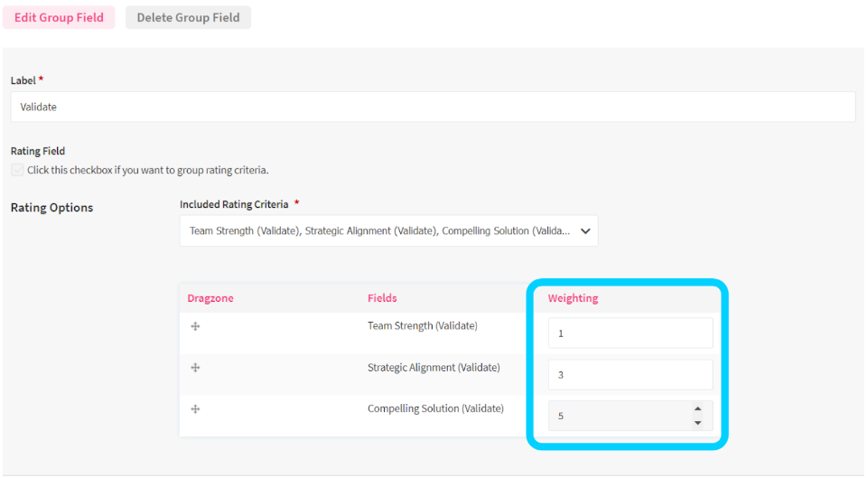Image resolution: width=868 pixels, height=478 pixels.
Task: Grab the drag handle for Team Strength row
Action: tap(195, 326)
